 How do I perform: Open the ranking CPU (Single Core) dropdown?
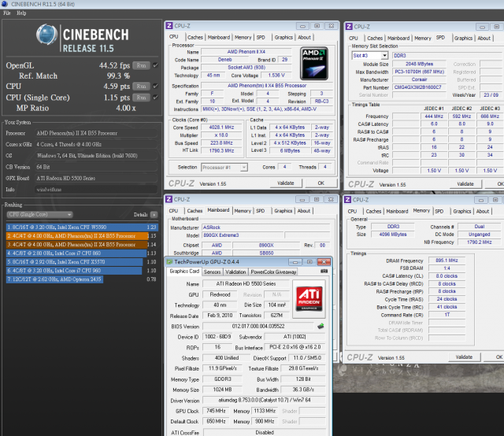[39, 215]
